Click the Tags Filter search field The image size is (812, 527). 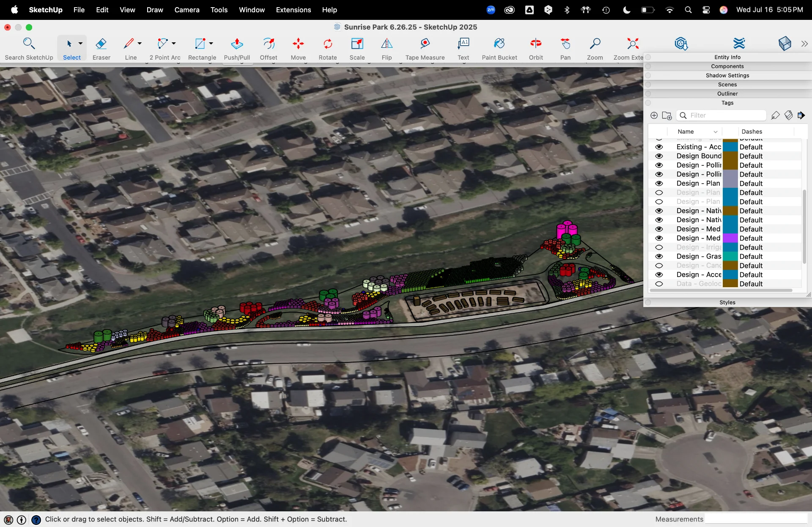coord(721,115)
